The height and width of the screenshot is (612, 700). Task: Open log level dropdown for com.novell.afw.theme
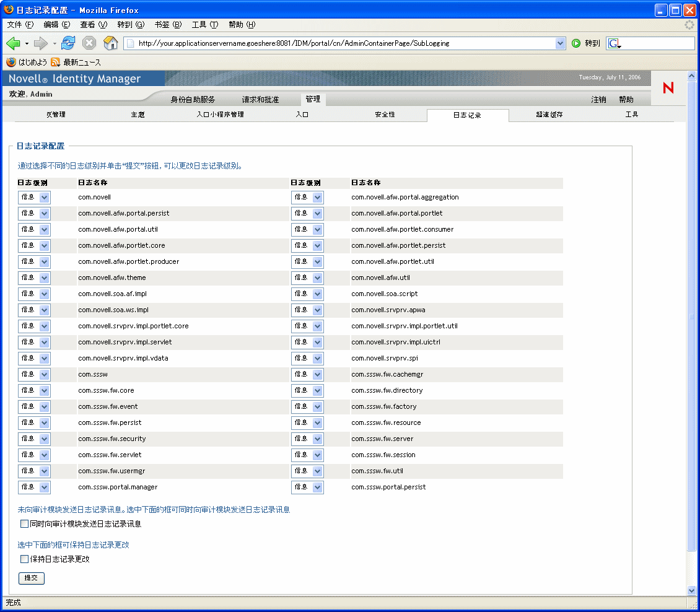click(34, 278)
